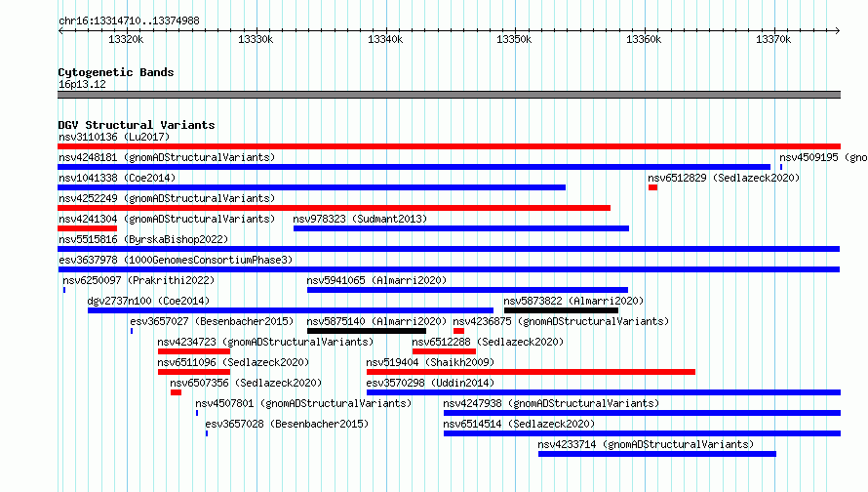Select nsv978323 (Sudmant2013) label
The width and height of the screenshot is (868, 492).
pos(360,219)
